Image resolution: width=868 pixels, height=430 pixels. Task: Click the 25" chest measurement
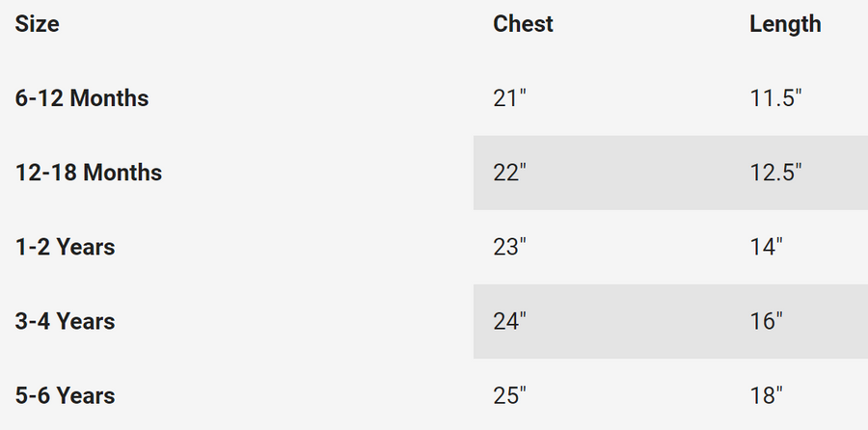pos(509,395)
